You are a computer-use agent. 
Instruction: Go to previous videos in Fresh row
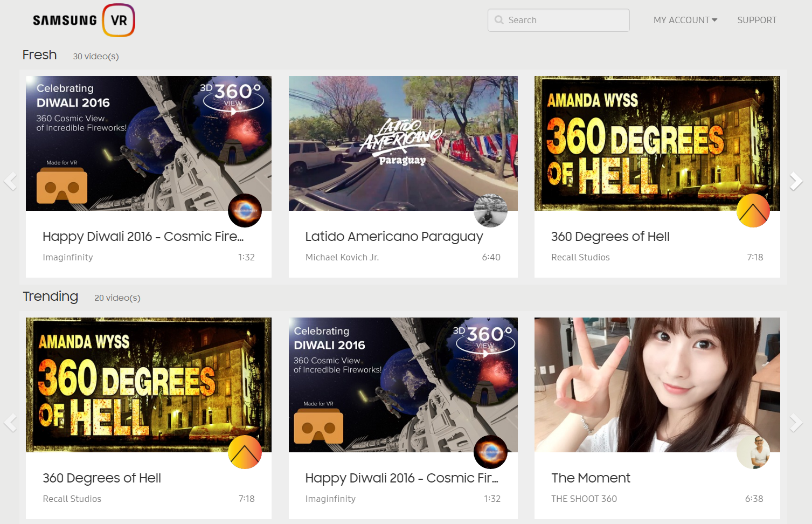[x=10, y=181]
